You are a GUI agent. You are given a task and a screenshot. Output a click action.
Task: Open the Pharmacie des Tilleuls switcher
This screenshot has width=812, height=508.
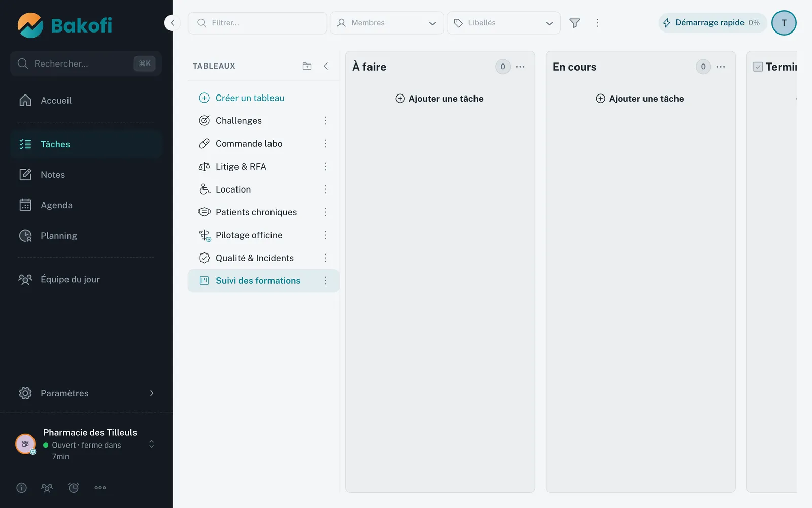point(86,444)
